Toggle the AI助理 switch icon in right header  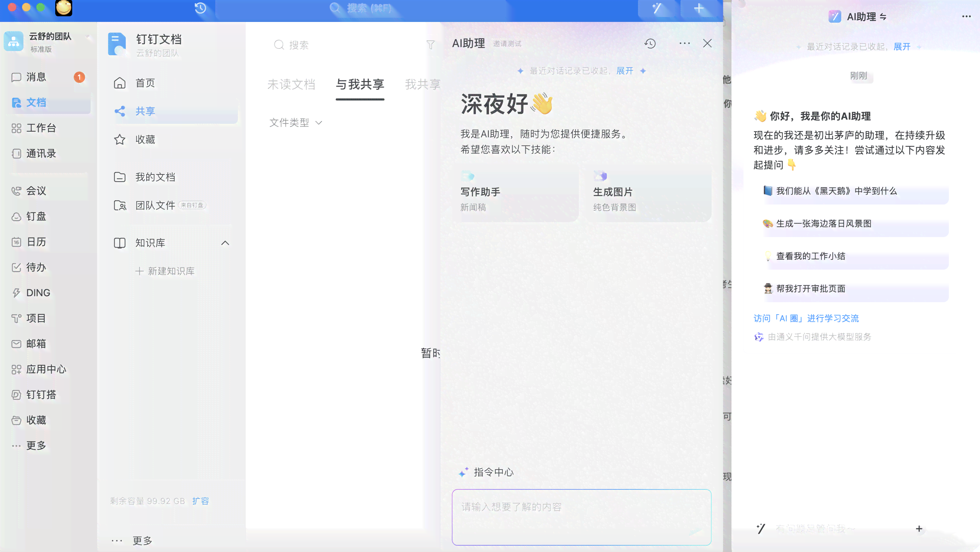pos(883,17)
